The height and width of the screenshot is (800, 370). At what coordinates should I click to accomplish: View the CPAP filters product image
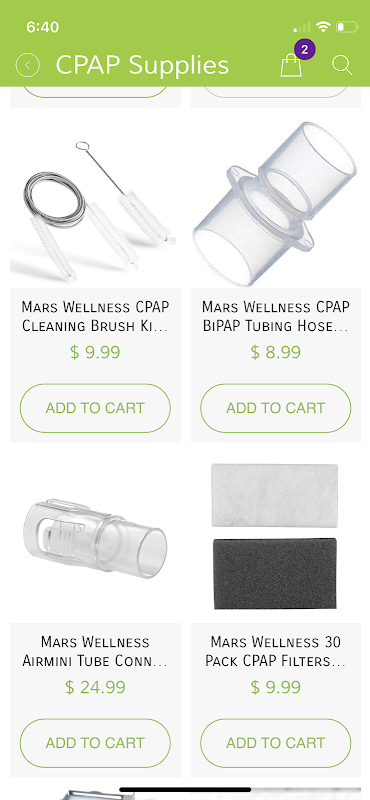pyautogui.click(x=276, y=539)
